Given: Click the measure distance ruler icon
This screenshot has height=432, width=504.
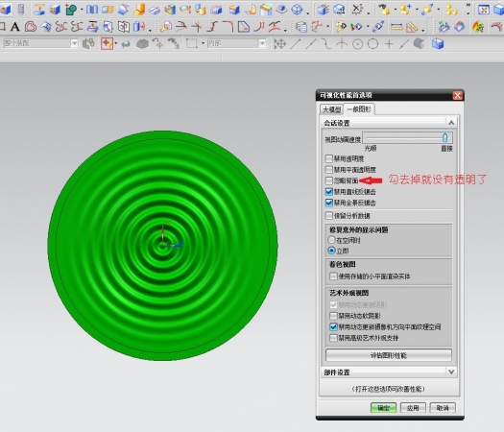Looking at the screenshot, I should (x=396, y=27).
